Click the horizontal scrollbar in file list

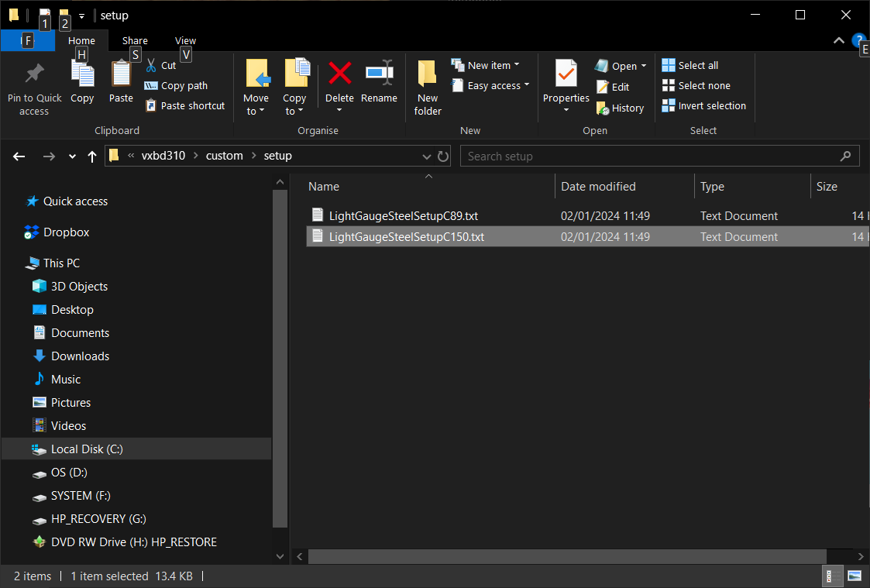(567, 556)
